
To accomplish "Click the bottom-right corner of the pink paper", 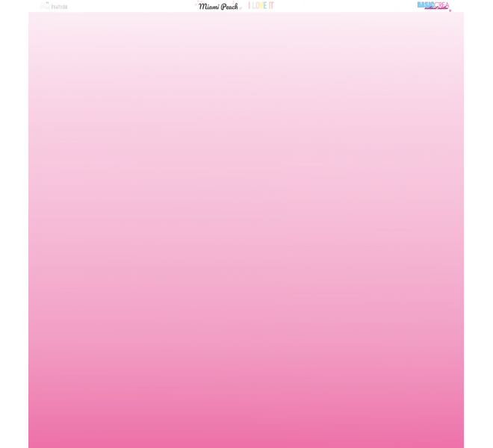I will (x=462, y=446).
